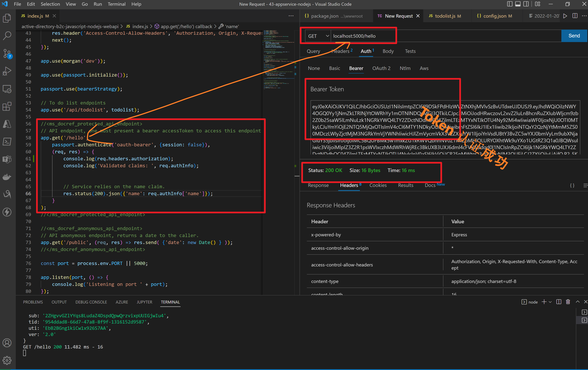
Task: Toggle bottom panel layout button
Action: click(x=518, y=4)
